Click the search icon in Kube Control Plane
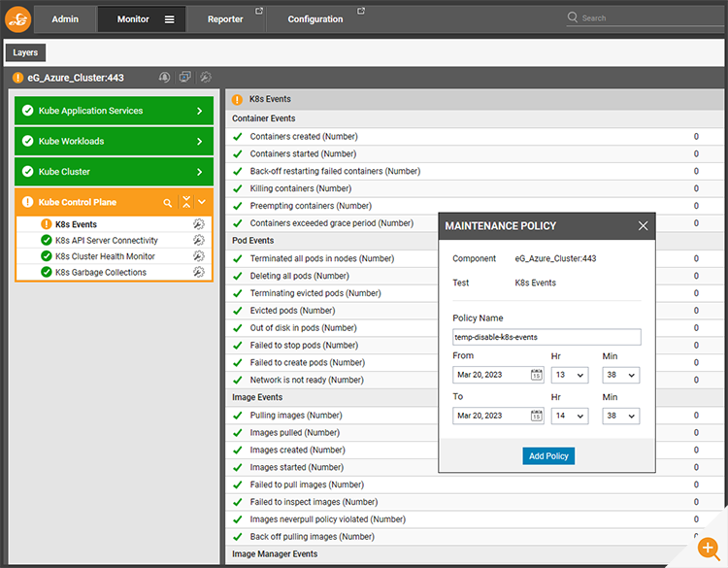728x568 pixels. (168, 203)
